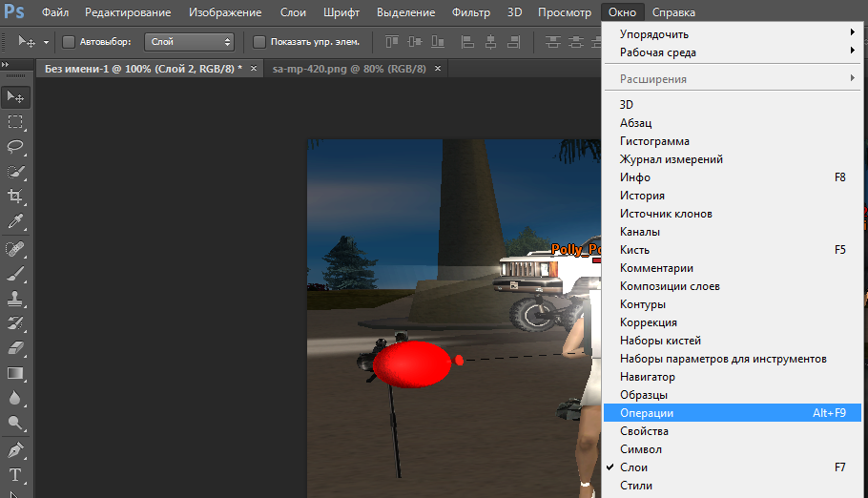Viewport: 868px width, 498px height.
Task: Select the Brush tool
Action: (x=15, y=274)
